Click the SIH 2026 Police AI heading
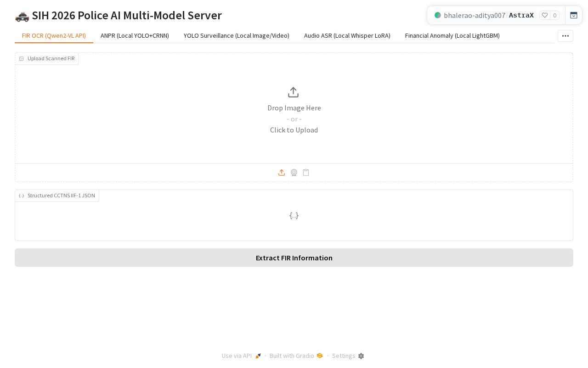The width and height of the screenshot is (588, 368). pos(119,15)
